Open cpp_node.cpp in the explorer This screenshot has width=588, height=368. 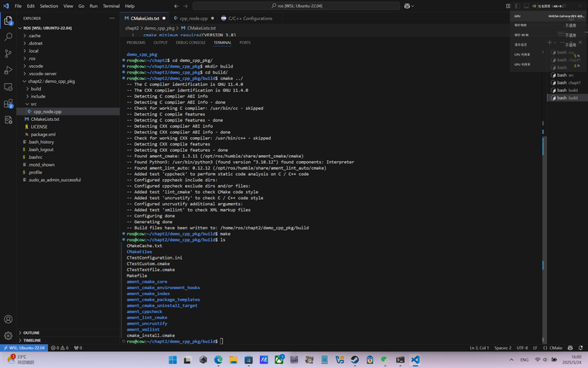[68, 112]
